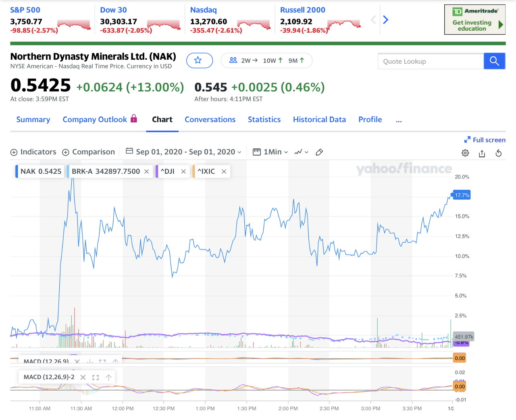
Task: Select the Chart tab
Action: tap(162, 120)
